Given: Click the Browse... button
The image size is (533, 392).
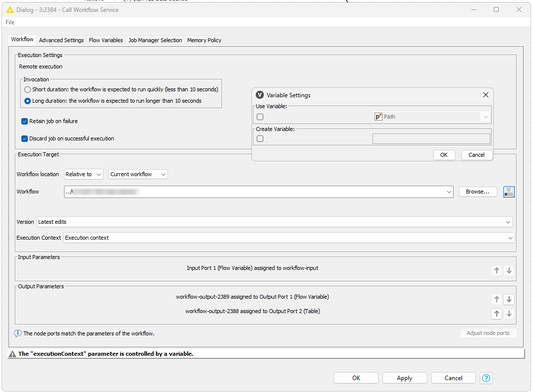Looking at the screenshot, I should tap(477, 192).
